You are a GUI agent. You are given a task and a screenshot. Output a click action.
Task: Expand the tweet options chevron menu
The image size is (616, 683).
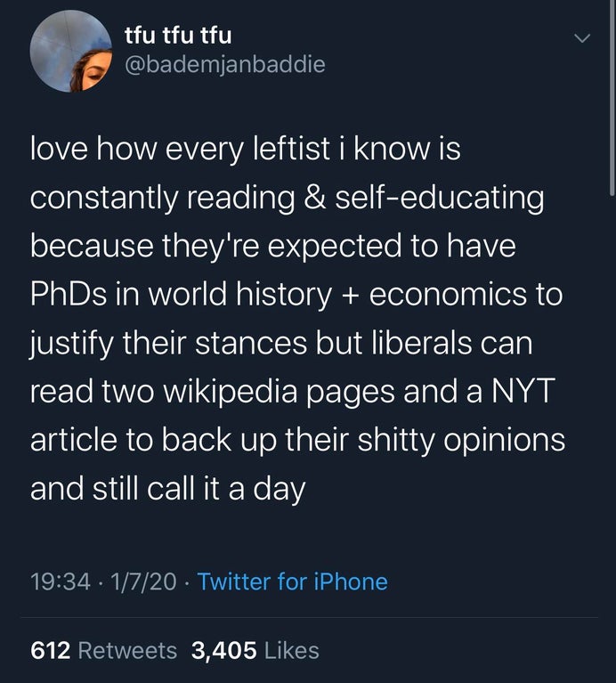pos(582,38)
